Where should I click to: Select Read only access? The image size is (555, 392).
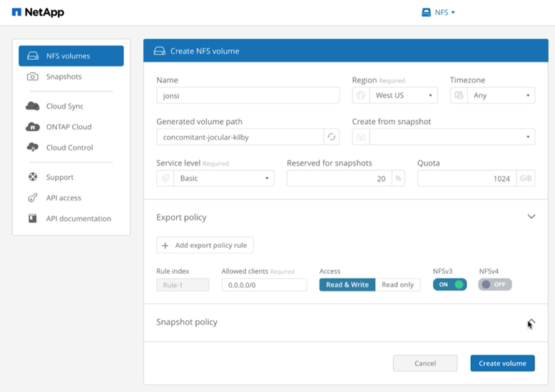(x=398, y=285)
